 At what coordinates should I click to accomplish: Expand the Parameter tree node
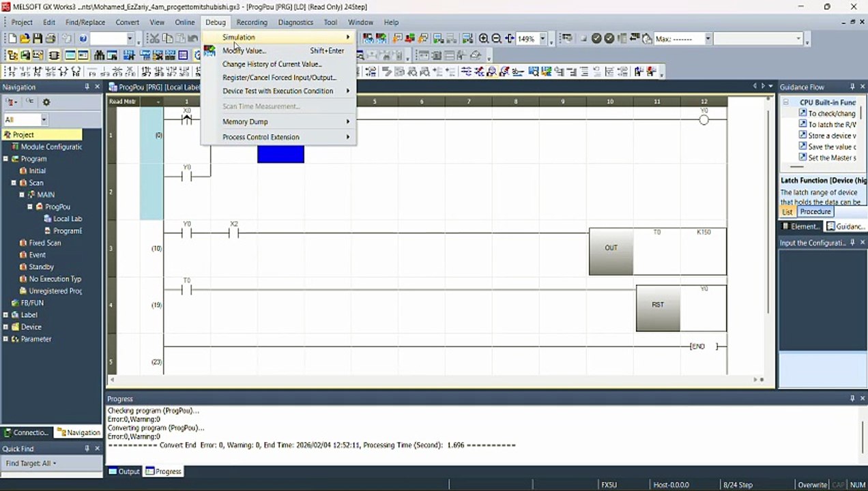click(x=5, y=339)
